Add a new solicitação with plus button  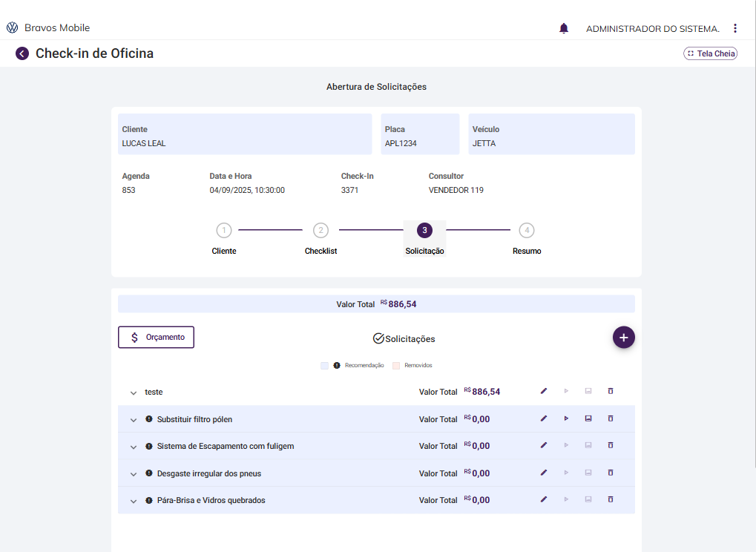pos(624,338)
